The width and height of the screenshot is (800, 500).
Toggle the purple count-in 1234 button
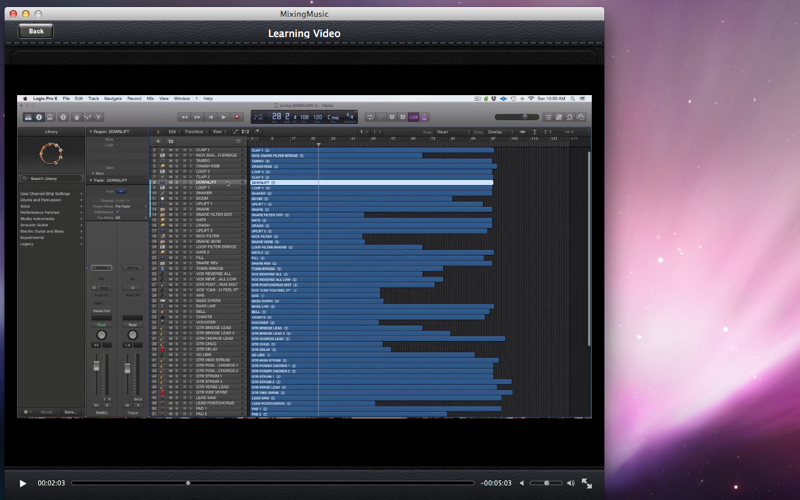(x=413, y=117)
